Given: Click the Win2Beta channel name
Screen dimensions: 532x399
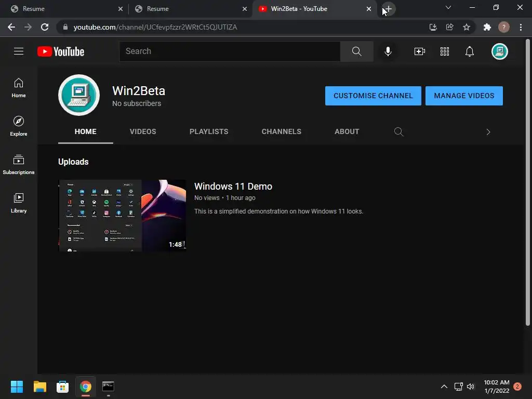Looking at the screenshot, I should (x=139, y=90).
